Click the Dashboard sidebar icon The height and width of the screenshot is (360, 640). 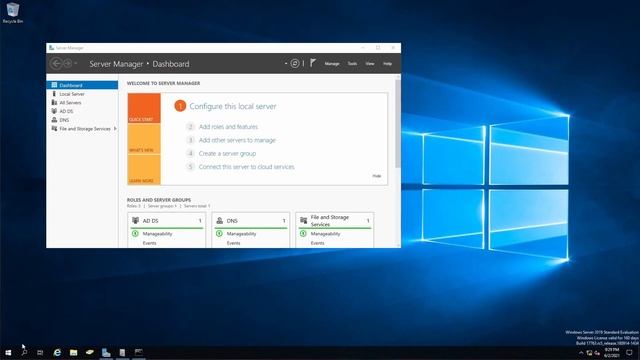pos(54,85)
